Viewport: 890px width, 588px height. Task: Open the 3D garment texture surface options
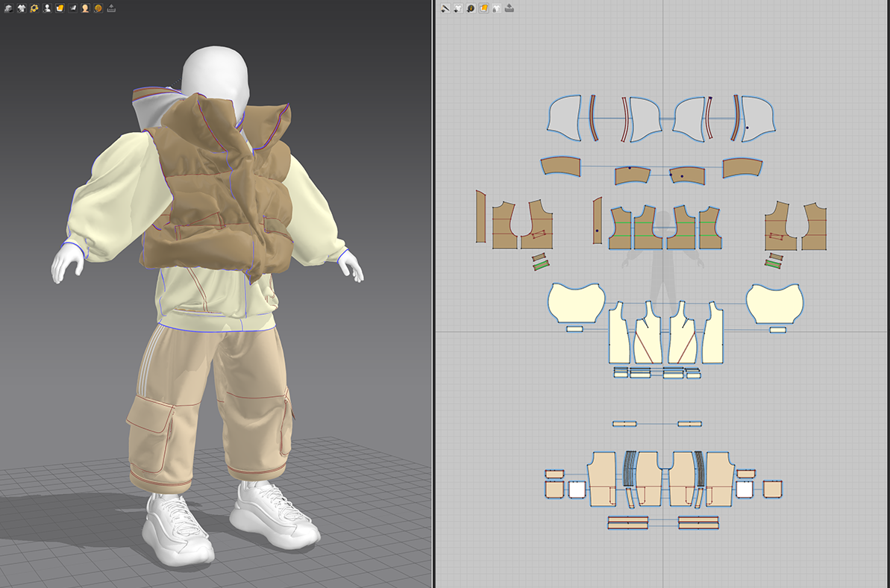60,8
